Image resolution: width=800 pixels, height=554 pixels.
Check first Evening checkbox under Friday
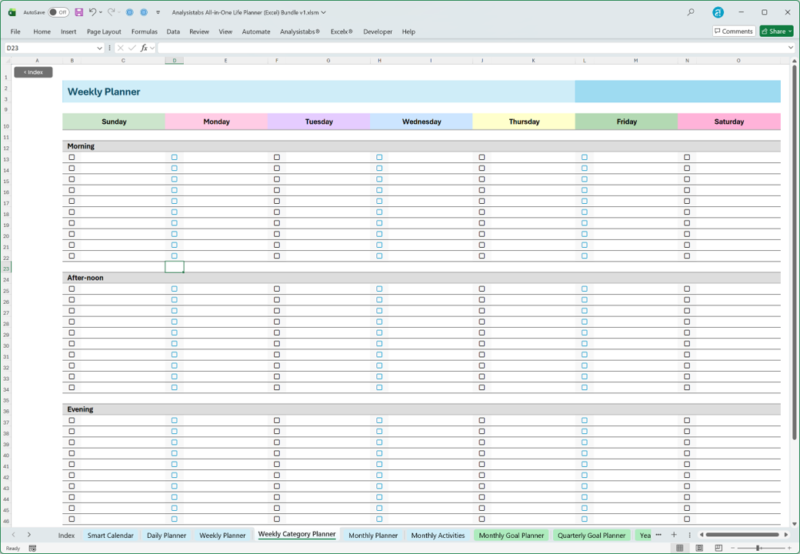pyautogui.click(x=585, y=420)
